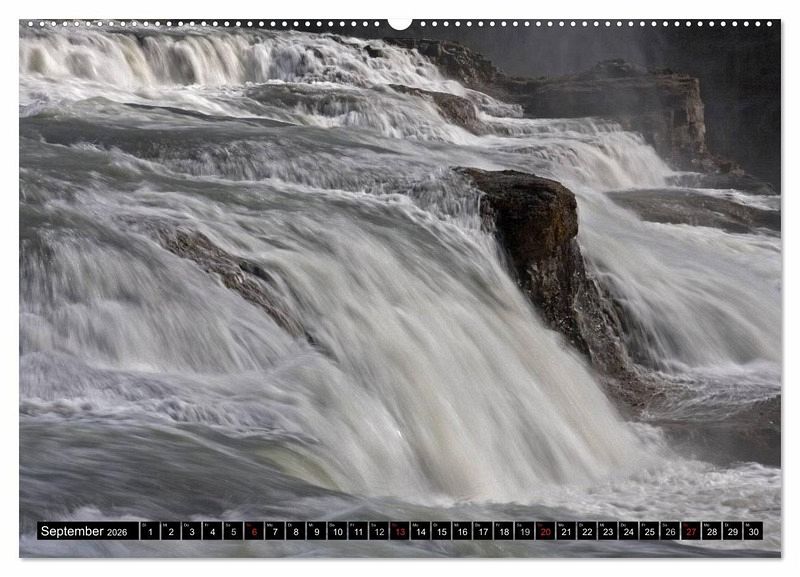Click day 14 in the calendar strip

pyautogui.click(x=420, y=531)
